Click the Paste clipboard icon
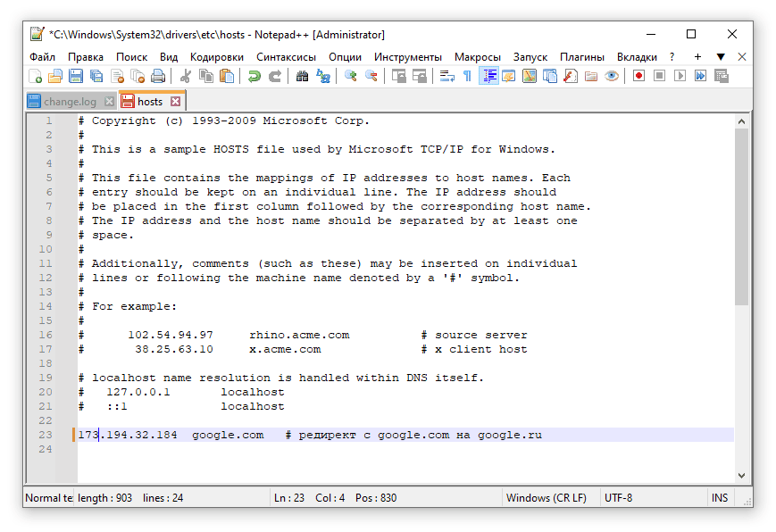The width and height of the screenshot is (776, 532). (x=227, y=76)
